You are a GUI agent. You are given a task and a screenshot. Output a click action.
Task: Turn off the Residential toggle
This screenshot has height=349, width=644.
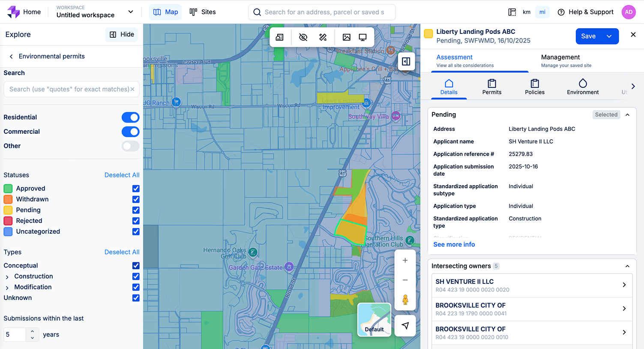[130, 117]
